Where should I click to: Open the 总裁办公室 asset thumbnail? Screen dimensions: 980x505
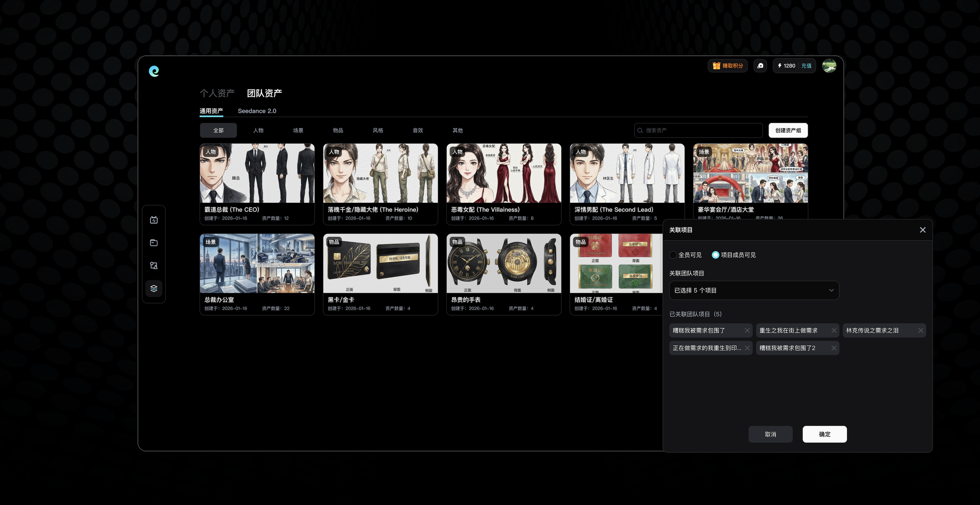point(257,263)
